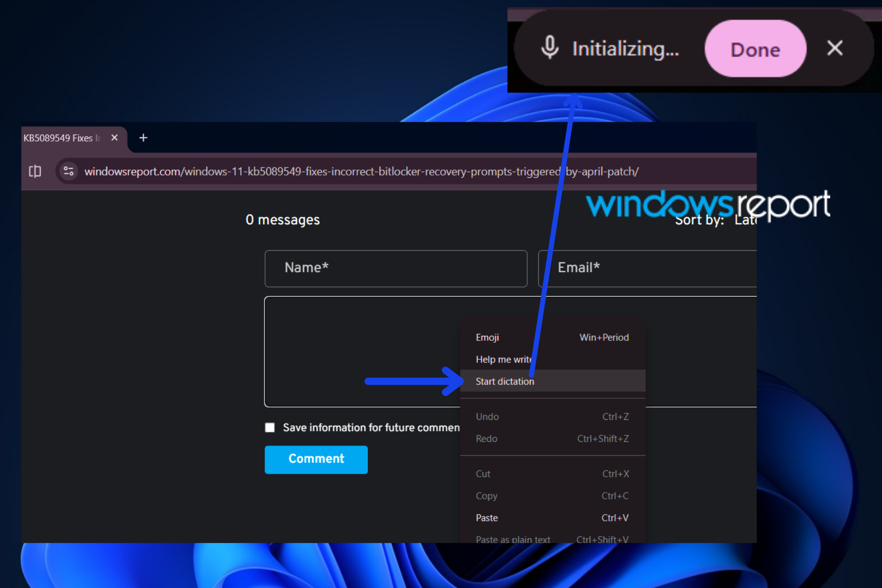Open site information icon in address bar
The height and width of the screenshot is (588, 882).
point(69,171)
